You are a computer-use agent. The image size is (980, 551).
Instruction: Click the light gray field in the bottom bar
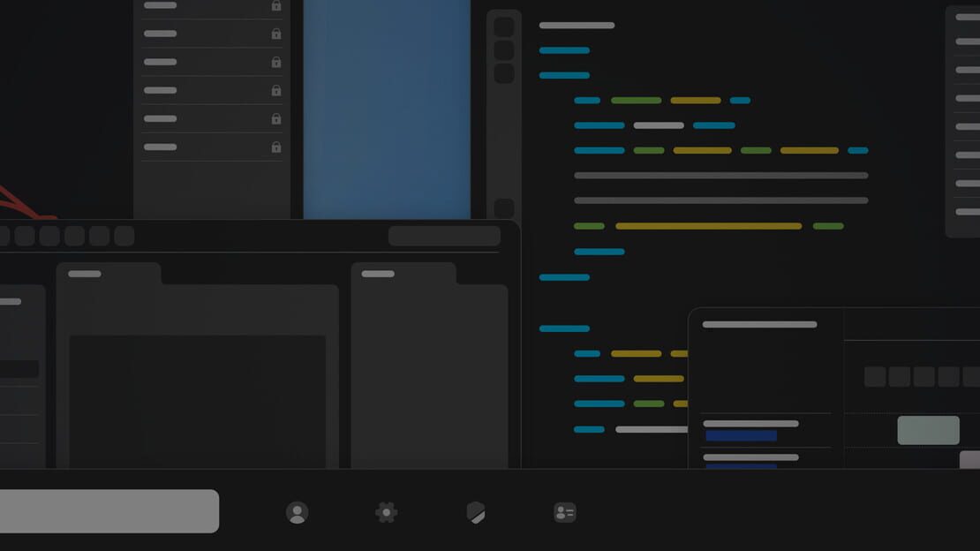[x=109, y=511]
